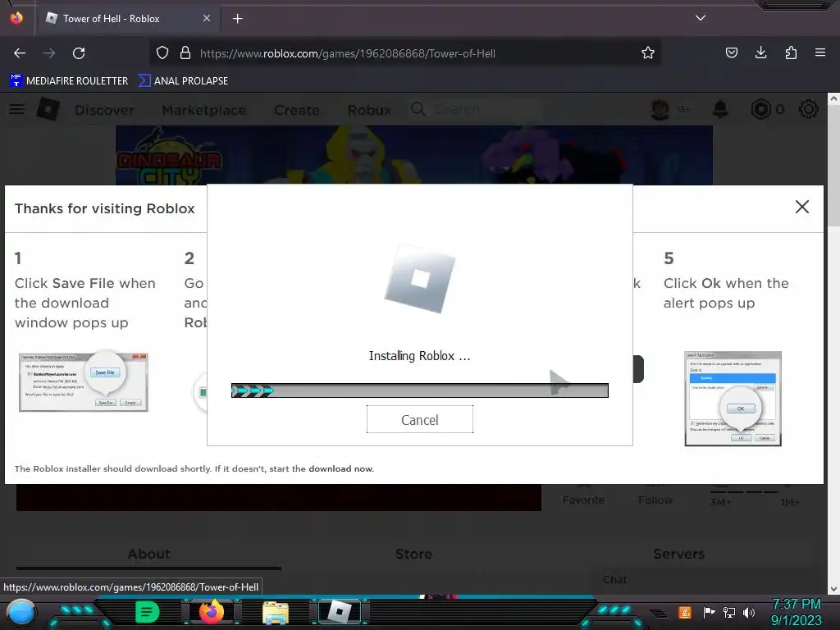Expand the list all tabs dropdown
Screen dimensions: 840x630
coord(700,18)
